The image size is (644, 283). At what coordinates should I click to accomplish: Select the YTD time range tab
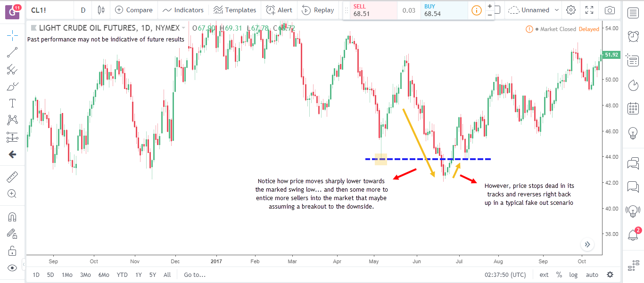pos(122,275)
